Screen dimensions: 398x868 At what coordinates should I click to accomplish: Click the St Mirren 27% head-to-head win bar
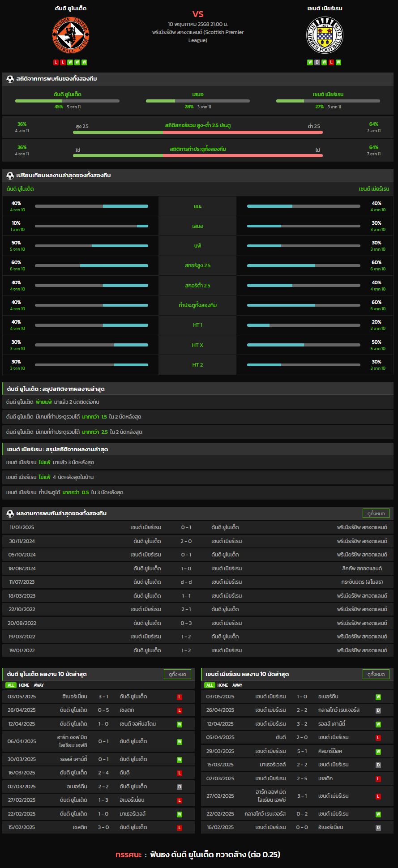(328, 101)
